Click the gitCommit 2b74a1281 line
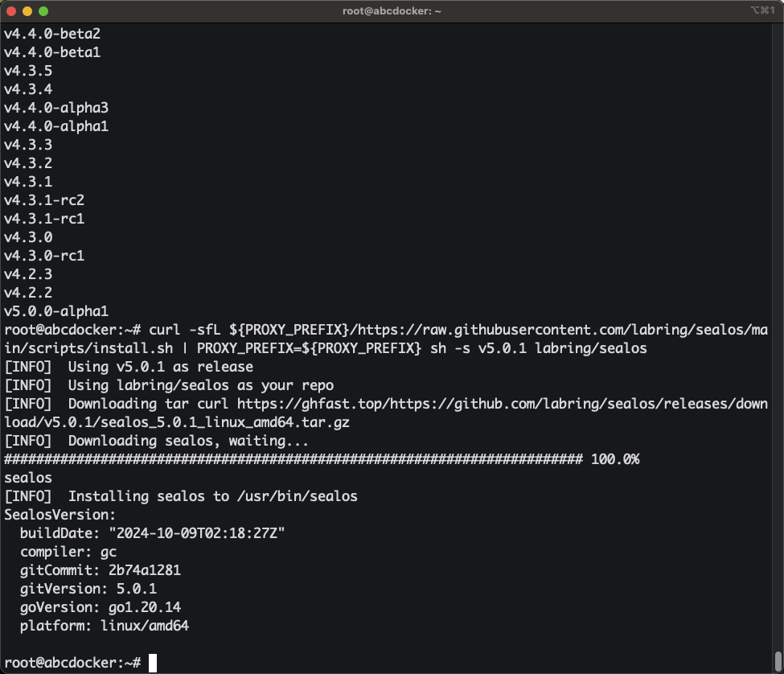Image resolution: width=784 pixels, height=674 pixels. coord(101,570)
